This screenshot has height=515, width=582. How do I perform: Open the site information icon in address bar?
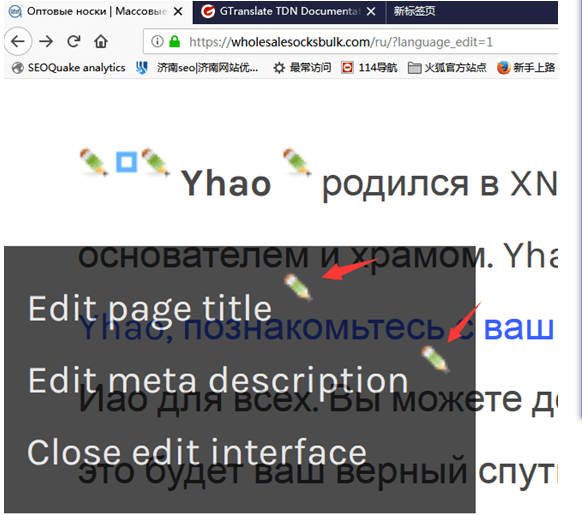pyautogui.click(x=157, y=41)
